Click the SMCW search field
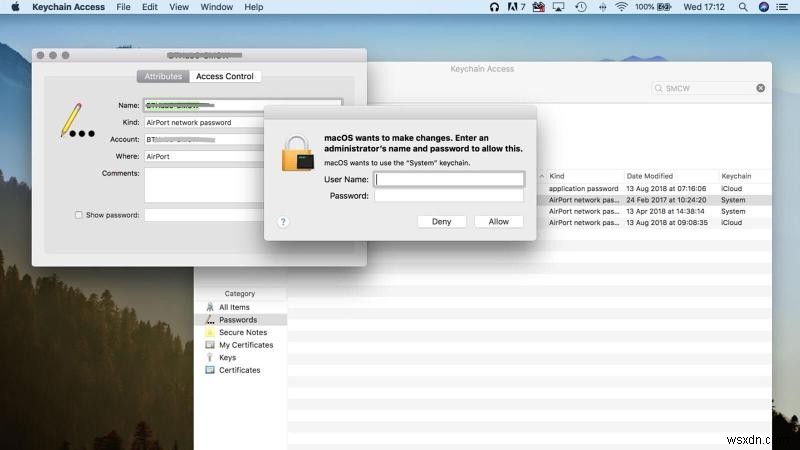 point(709,88)
